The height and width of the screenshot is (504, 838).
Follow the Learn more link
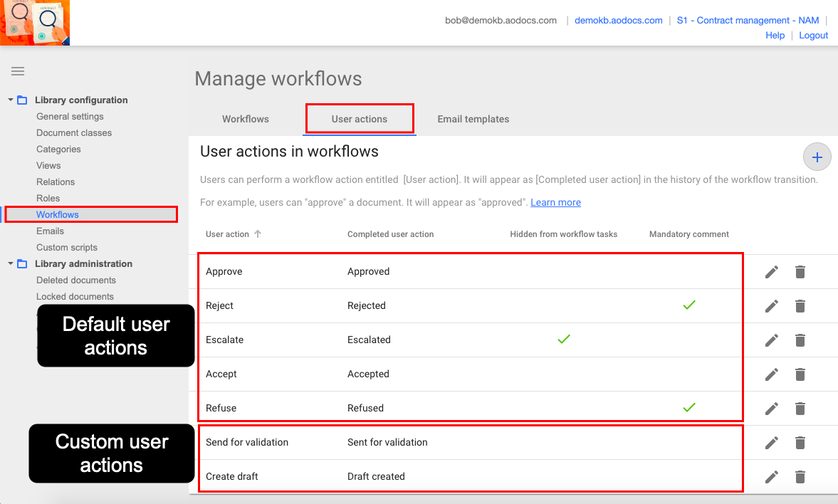click(555, 203)
